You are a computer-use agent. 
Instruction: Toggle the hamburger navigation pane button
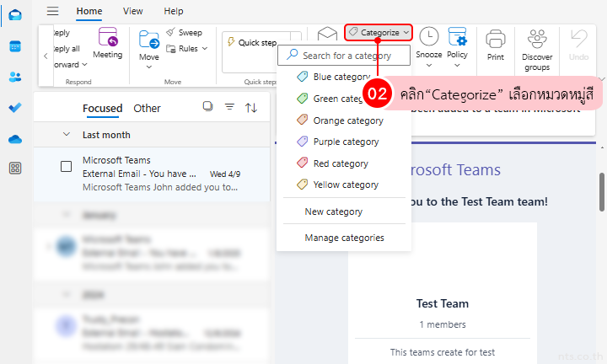pos(53,12)
